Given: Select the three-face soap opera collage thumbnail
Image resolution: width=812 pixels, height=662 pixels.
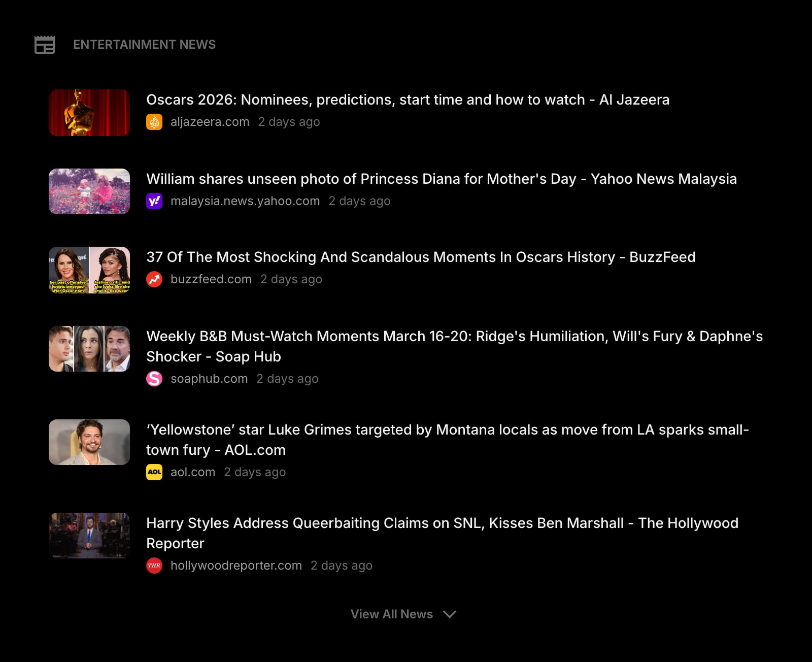Looking at the screenshot, I should pyautogui.click(x=89, y=349).
